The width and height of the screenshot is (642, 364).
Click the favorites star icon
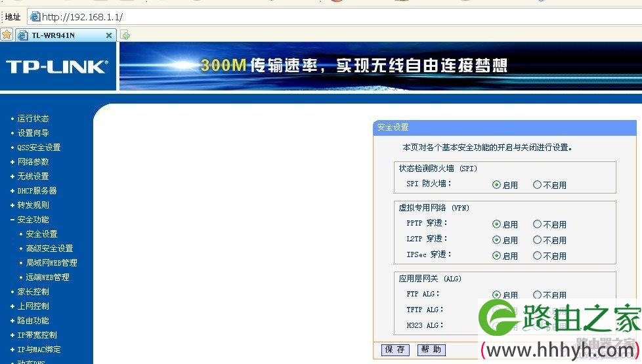tap(7, 35)
